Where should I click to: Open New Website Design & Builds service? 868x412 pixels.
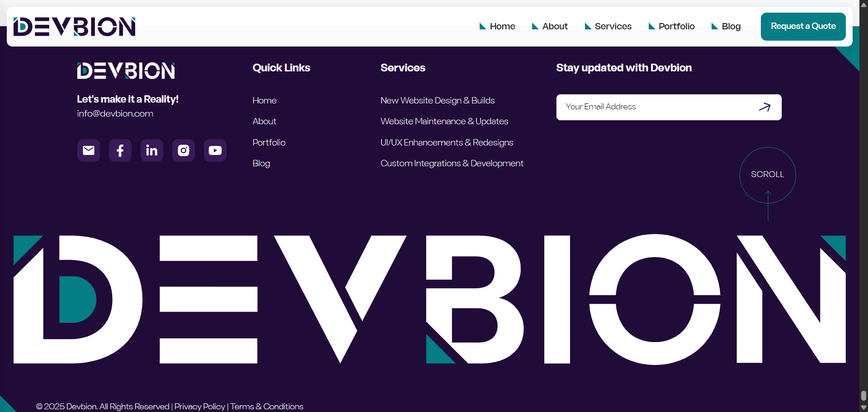tap(437, 100)
